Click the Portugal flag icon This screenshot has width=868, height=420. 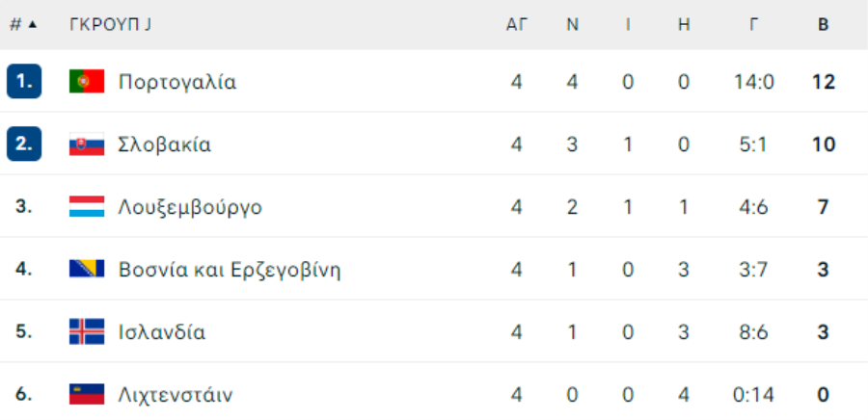(x=87, y=81)
